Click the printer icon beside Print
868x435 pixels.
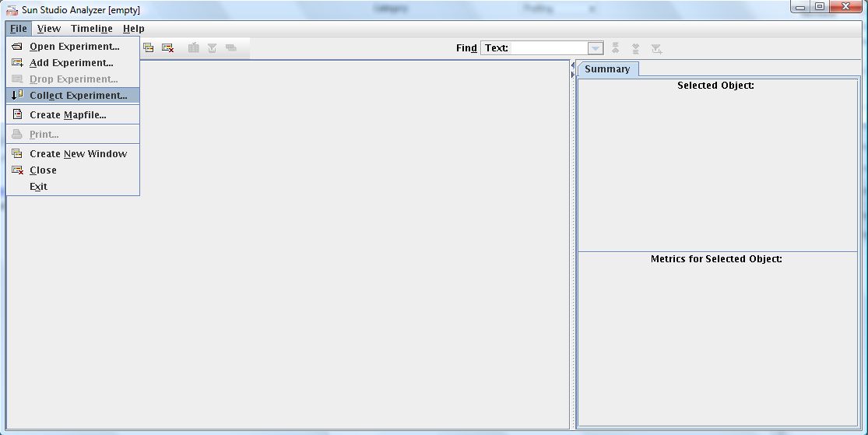pos(17,134)
